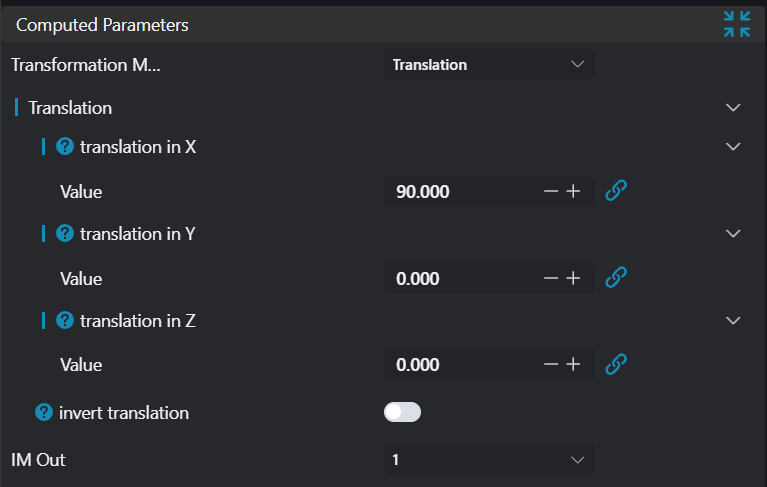
Task: Click help icon next to translation in X
Action: click(65, 146)
